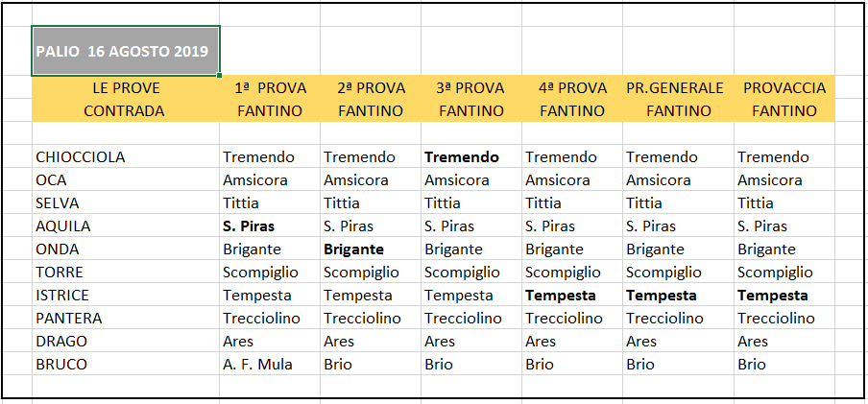Click the bold S. Piras cell
868x404 pixels.
[270, 226]
